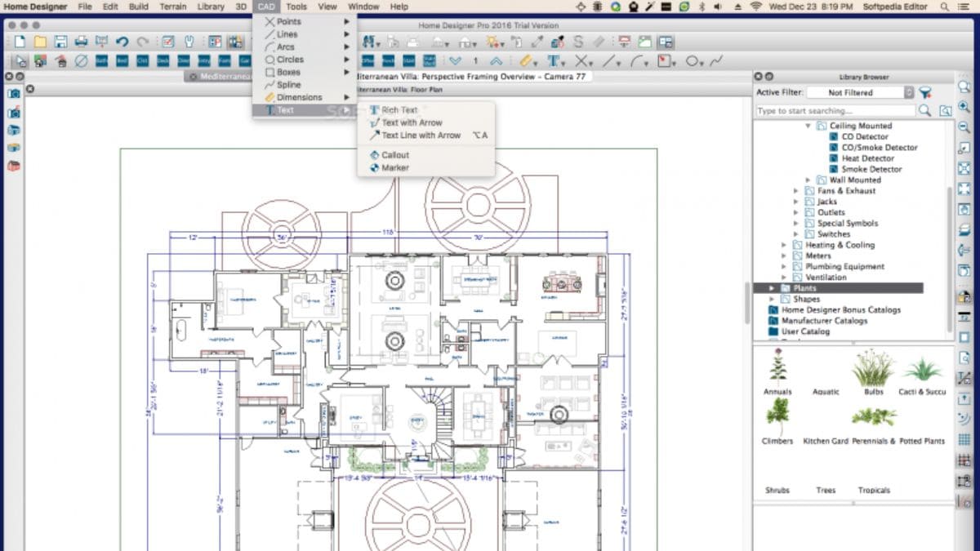Expand the Plumbing Equipment folder
Screen dimensions: 980x551
pos(785,266)
